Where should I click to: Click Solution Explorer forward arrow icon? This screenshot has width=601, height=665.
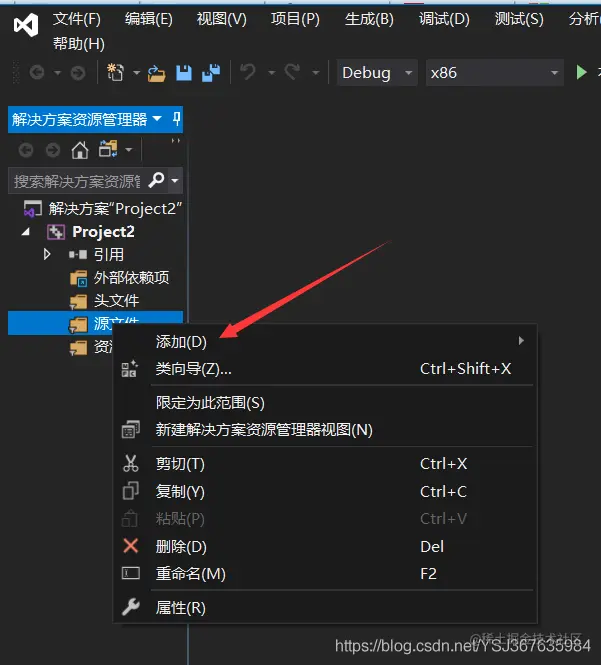[x=53, y=150]
